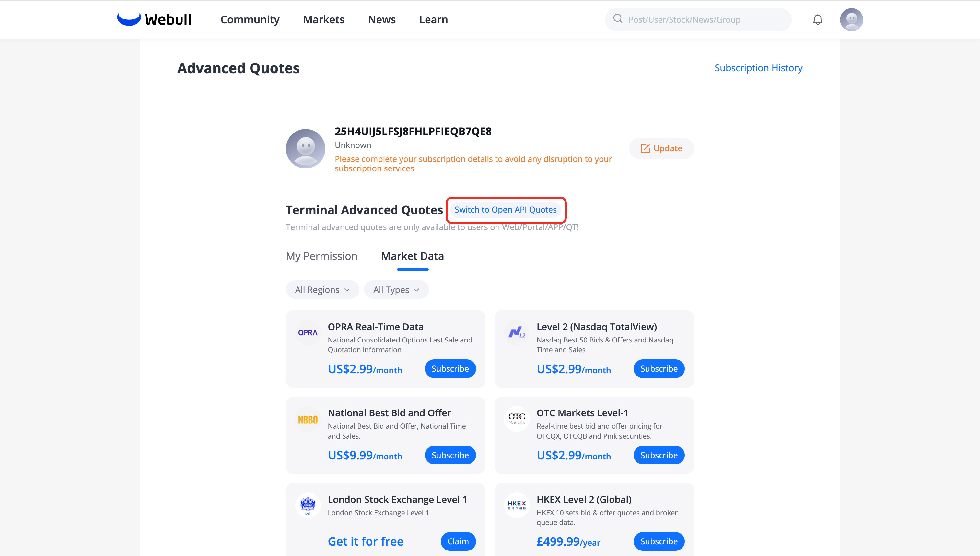Click the HKEX logo icon
Viewport: 980px width, 556px height.
[x=517, y=505]
